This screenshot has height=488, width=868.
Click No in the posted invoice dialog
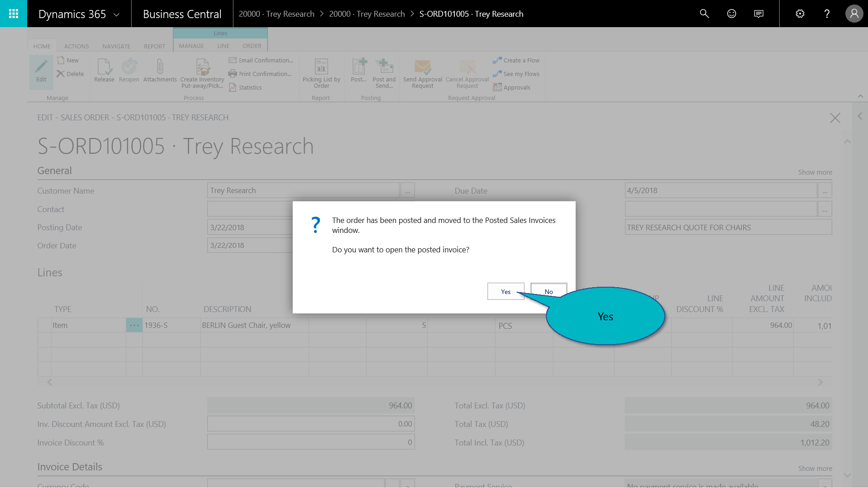[548, 292]
